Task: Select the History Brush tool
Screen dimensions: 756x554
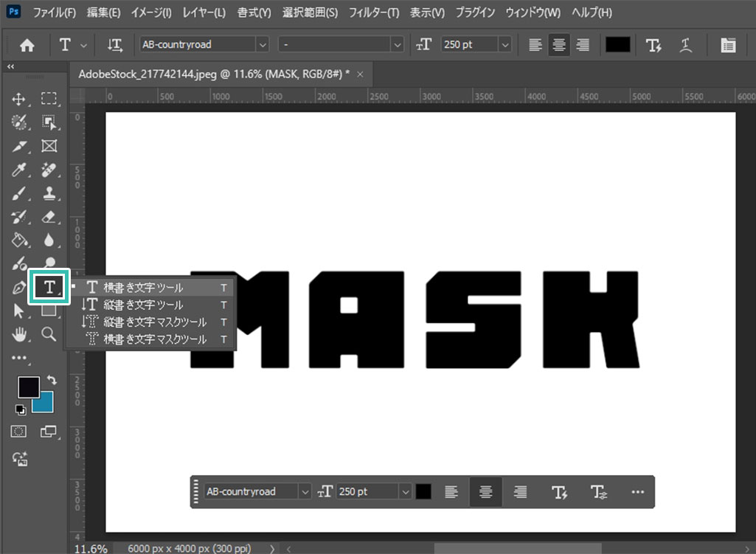Action: 18,217
